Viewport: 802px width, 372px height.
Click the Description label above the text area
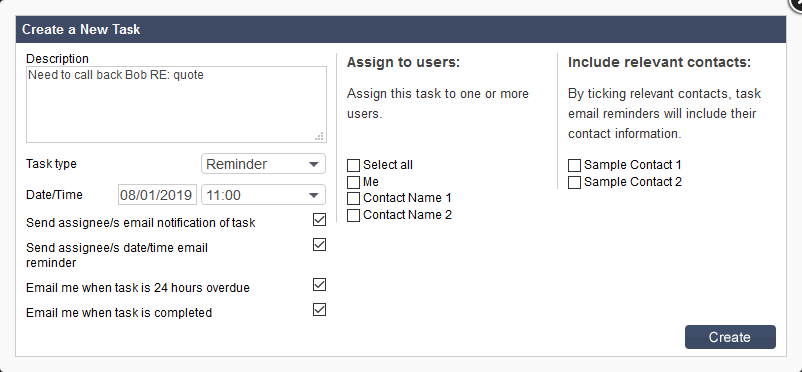57,58
